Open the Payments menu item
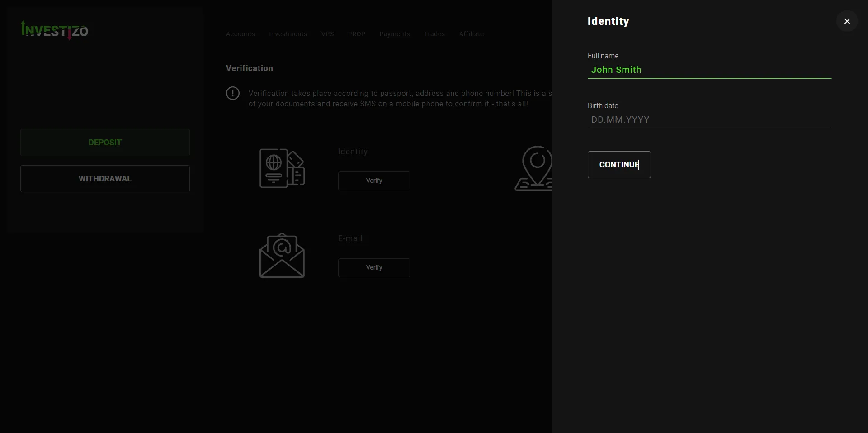 tap(395, 34)
